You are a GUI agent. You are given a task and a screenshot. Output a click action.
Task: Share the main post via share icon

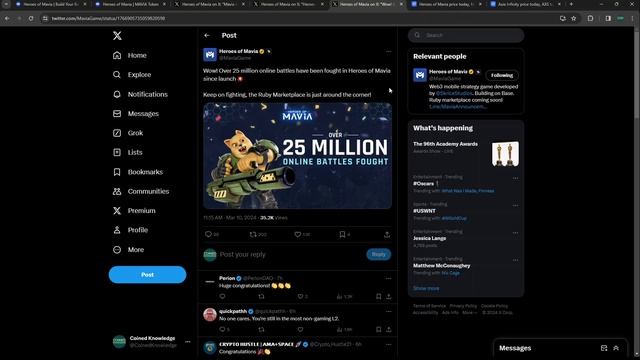pyautogui.click(x=387, y=235)
